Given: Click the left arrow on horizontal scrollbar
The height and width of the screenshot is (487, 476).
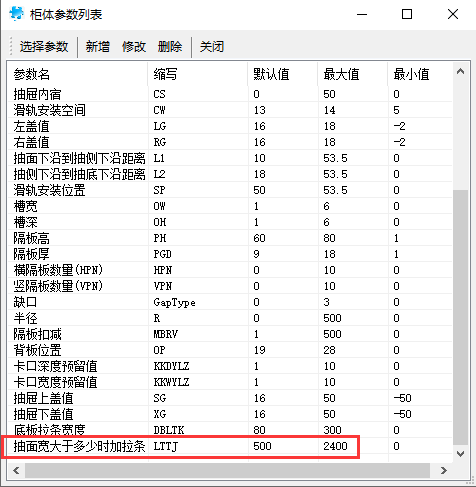Looking at the screenshot, I should (16, 470).
